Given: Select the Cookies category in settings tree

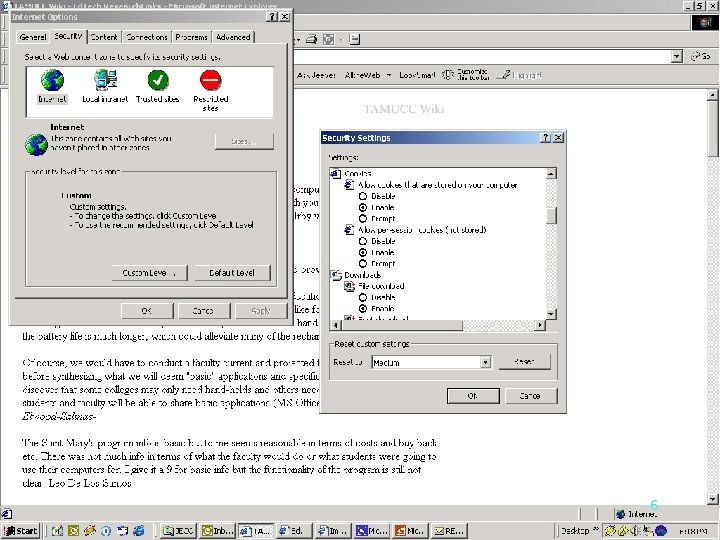Looking at the screenshot, I should (x=357, y=174).
